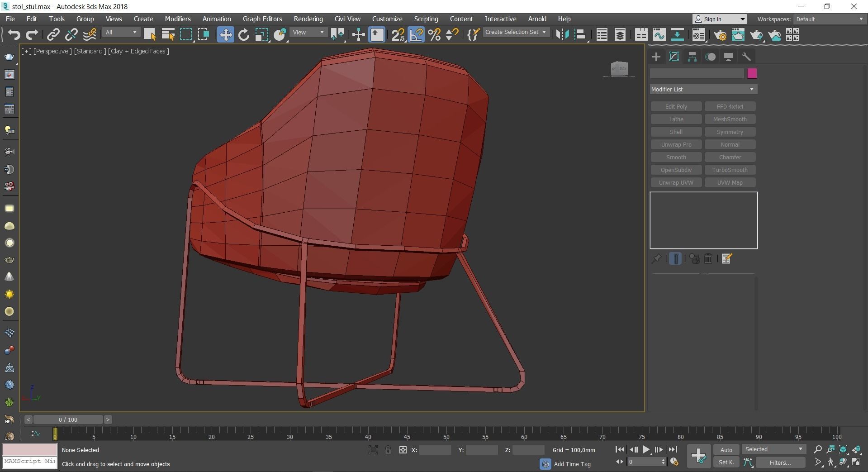Click the Edit Poly modifier button
Image resolution: width=868 pixels, height=472 pixels.
pyautogui.click(x=676, y=106)
